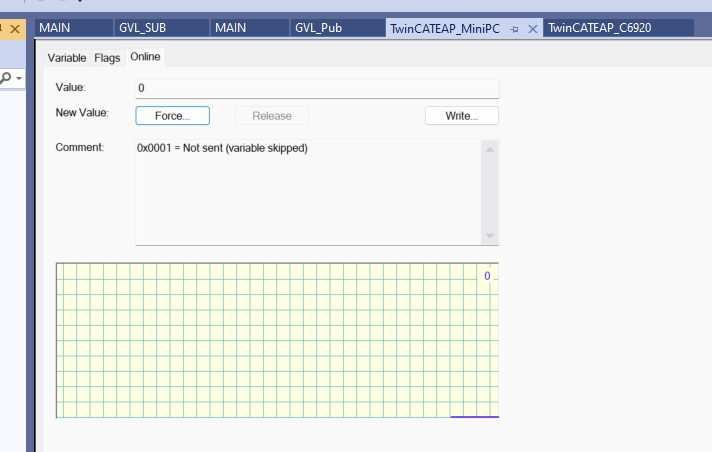712x452 pixels.
Task: Click the online value chart grid
Action: pos(277,340)
